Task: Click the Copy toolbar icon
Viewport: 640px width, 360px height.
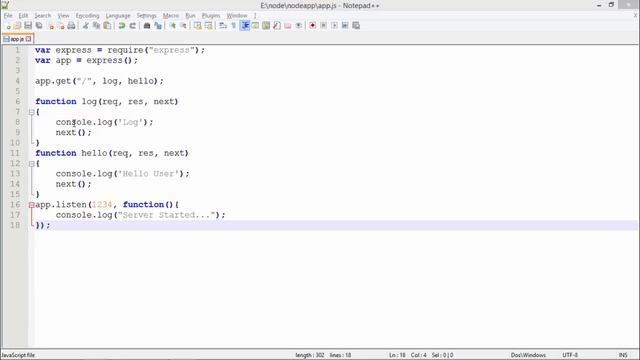Action: [96, 26]
